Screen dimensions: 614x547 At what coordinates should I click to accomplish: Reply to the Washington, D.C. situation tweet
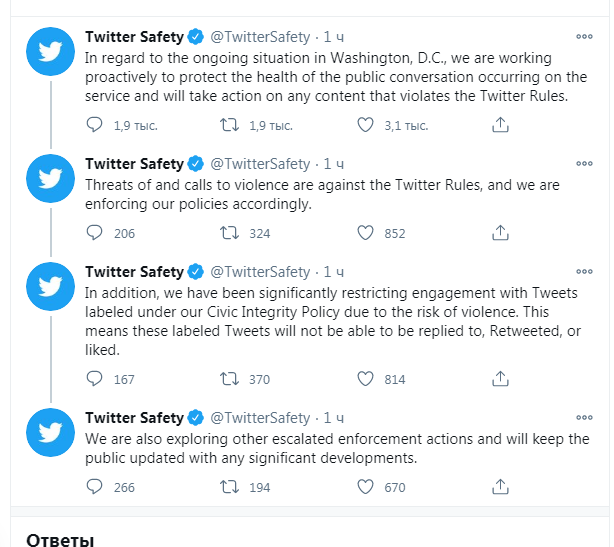[x=94, y=125]
